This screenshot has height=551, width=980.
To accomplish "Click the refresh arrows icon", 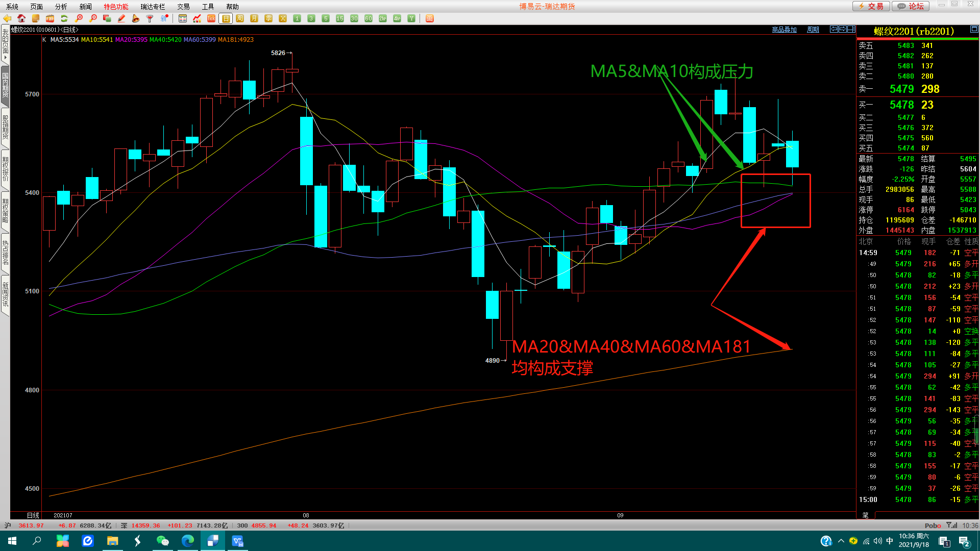I will (64, 18).
